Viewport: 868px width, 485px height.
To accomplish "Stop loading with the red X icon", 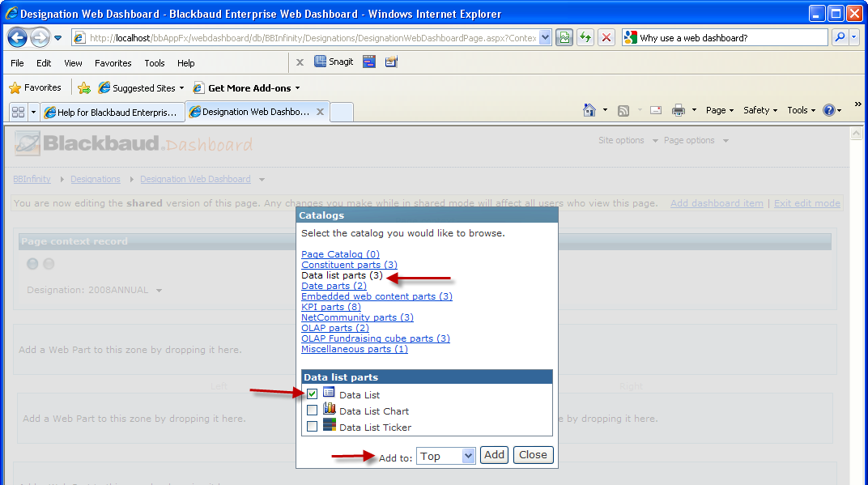I will coord(606,37).
